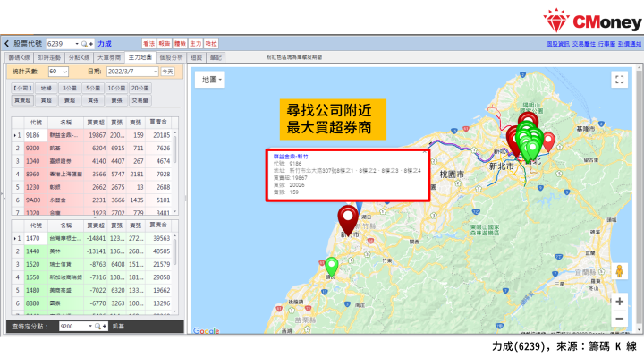Select broker row 9A00 永豐金
644x358 pixels.
(x=92, y=200)
